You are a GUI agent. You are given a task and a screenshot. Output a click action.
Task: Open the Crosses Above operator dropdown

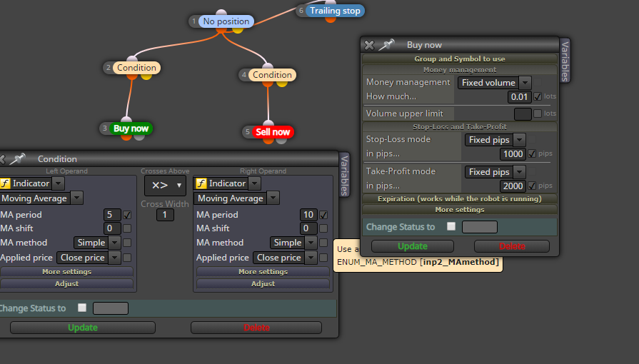(165, 186)
